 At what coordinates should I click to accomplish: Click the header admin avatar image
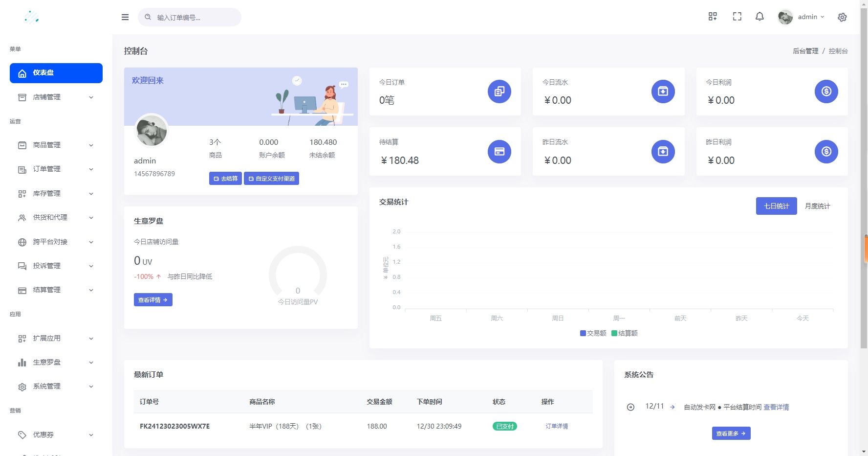pyautogui.click(x=785, y=17)
